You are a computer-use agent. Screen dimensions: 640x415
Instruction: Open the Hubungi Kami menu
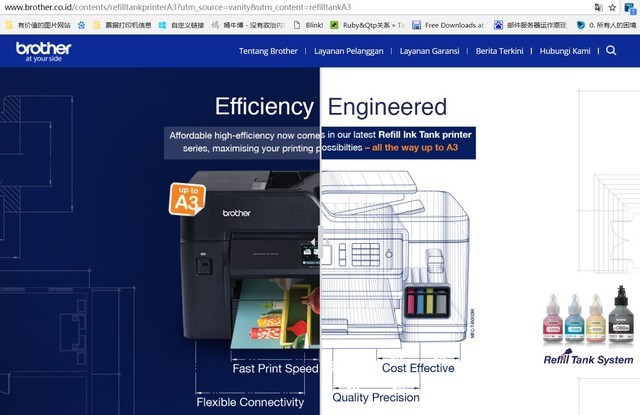click(x=565, y=51)
